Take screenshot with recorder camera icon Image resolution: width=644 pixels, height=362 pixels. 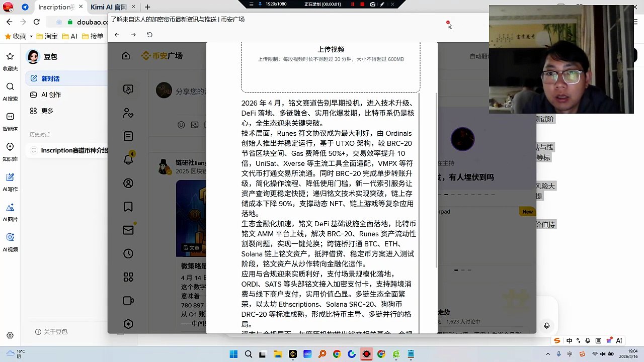(372, 4)
